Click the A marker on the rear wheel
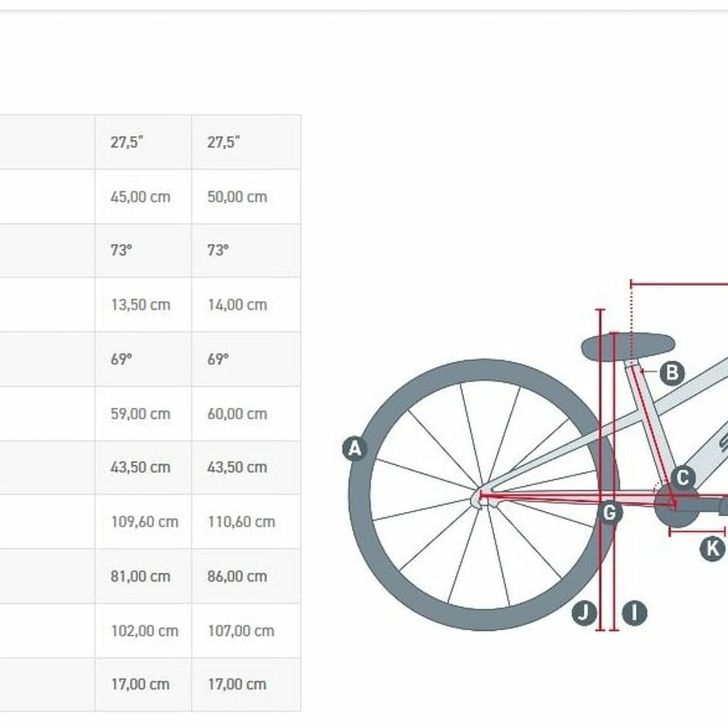This screenshot has height=728, width=728. point(354,449)
